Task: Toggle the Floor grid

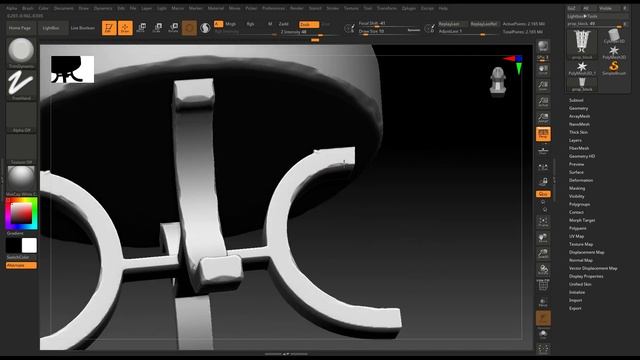Action: point(543,150)
